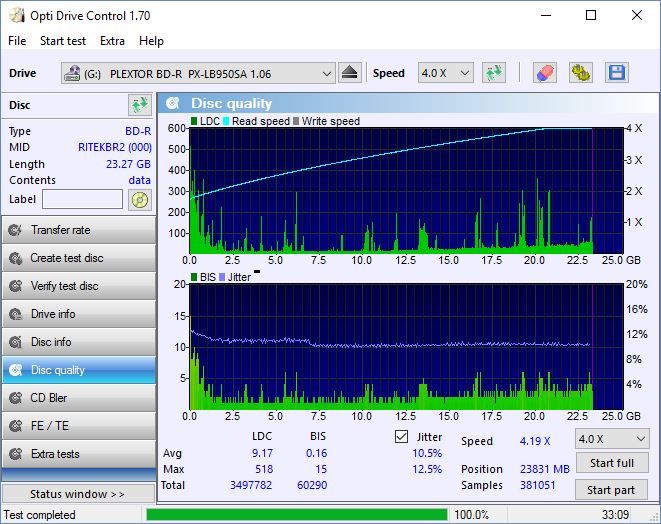This screenshot has width=661, height=524.
Task: Click the BIS average 0.16
Action: pos(317,453)
